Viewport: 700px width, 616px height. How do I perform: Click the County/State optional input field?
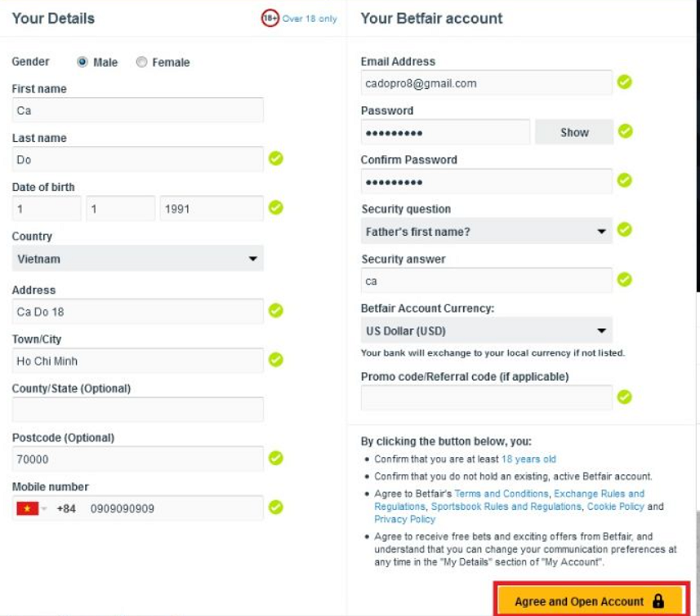[x=138, y=409]
